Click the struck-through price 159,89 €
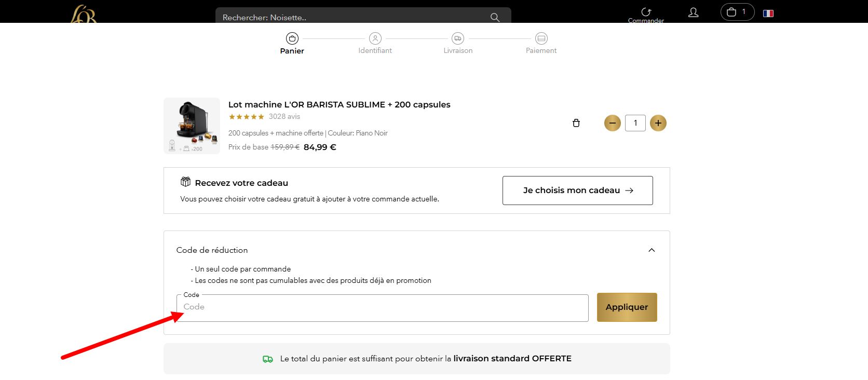The height and width of the screenshot is (380, 868). tap(285, 147)
